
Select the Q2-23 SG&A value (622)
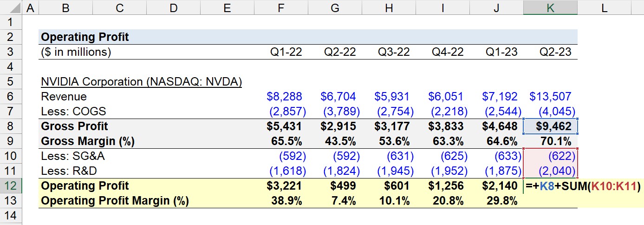point(551,156)
